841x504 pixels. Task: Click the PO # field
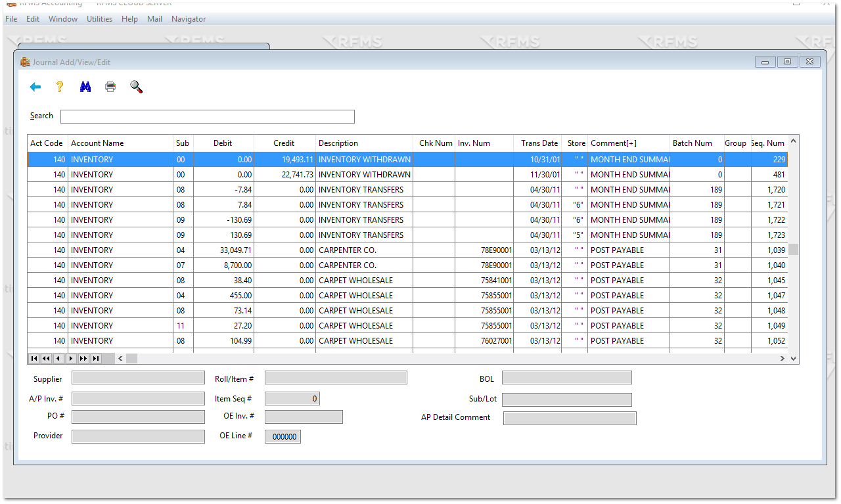pos(138,417)
